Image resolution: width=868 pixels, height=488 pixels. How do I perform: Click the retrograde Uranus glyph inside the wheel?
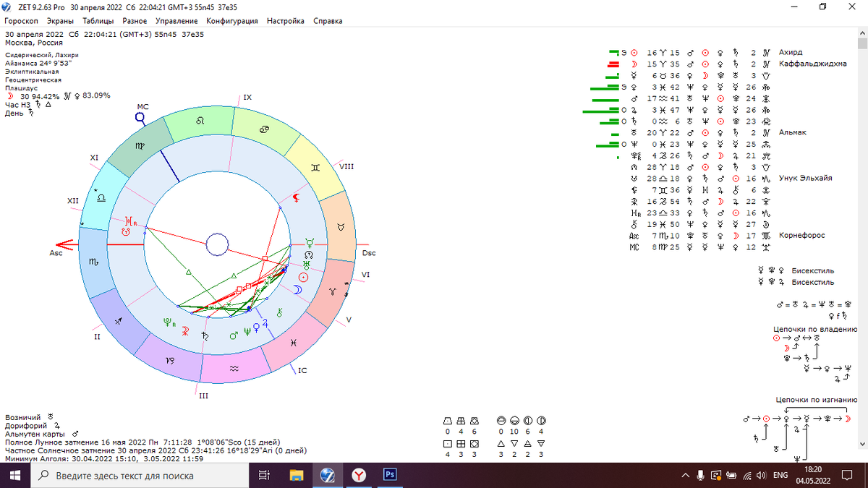pyautogui.click(x=129, y=220)
